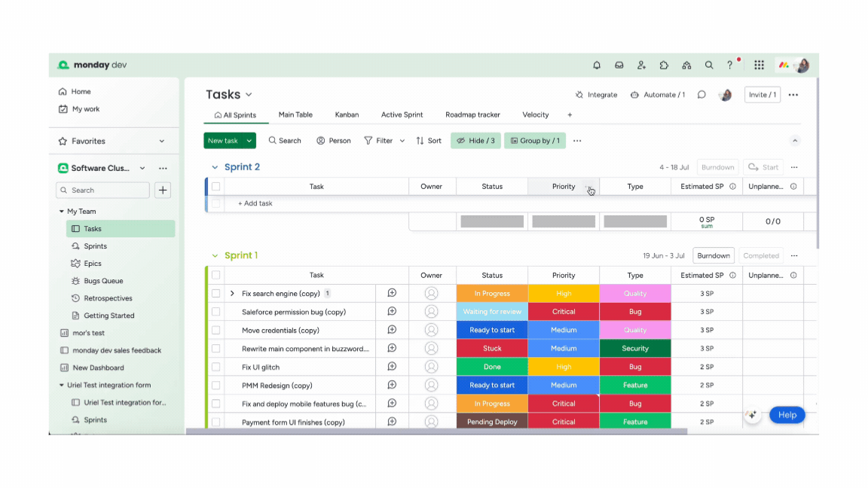Open the help question mark icon
This screenshot has width=868, height=488.
click(x=729, y=66)
